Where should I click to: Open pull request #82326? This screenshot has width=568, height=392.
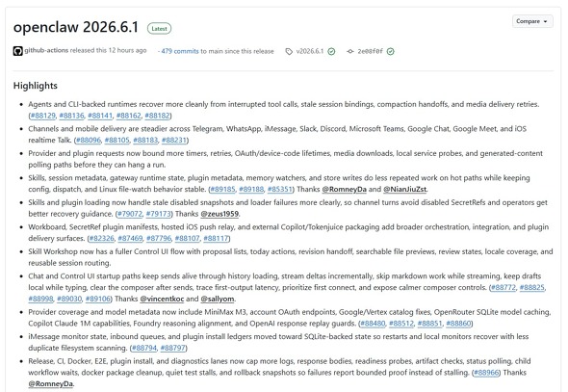click(102, 238)
